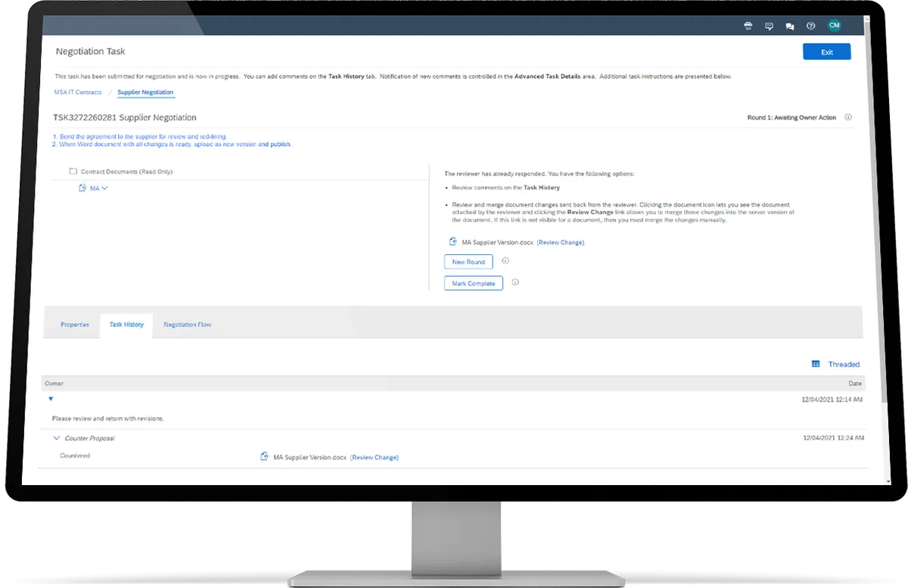Click the threaded view table icon
Image resolution: width=908 pixels, height=588 pixels.
(816, 364)
